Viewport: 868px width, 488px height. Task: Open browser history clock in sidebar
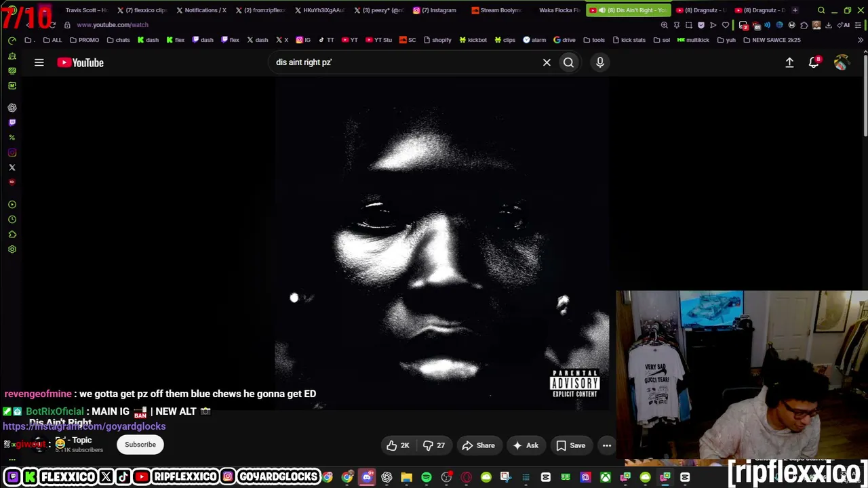tap(12, 220)
